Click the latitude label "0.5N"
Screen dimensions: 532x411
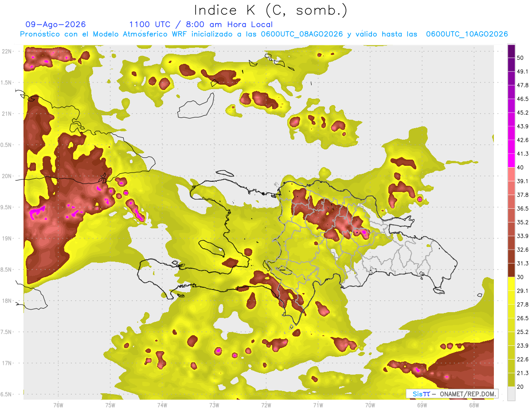point(5,145)
